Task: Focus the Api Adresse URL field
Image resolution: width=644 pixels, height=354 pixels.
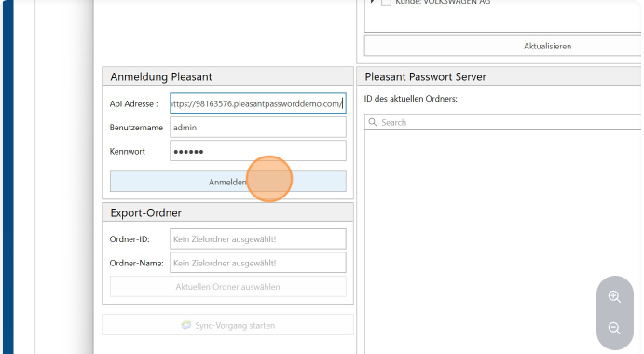Action: pos(258,103)
